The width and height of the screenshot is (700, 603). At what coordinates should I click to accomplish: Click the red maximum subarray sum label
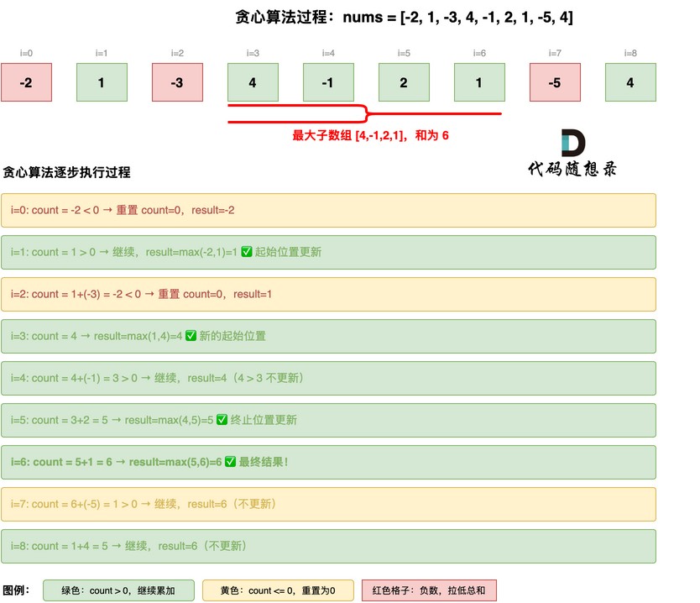(x=370, y=135)
